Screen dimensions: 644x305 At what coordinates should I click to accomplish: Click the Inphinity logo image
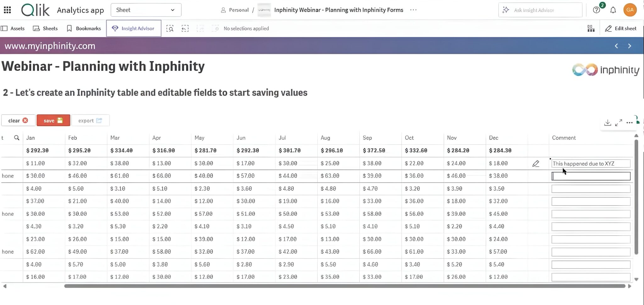click(606, 70)
